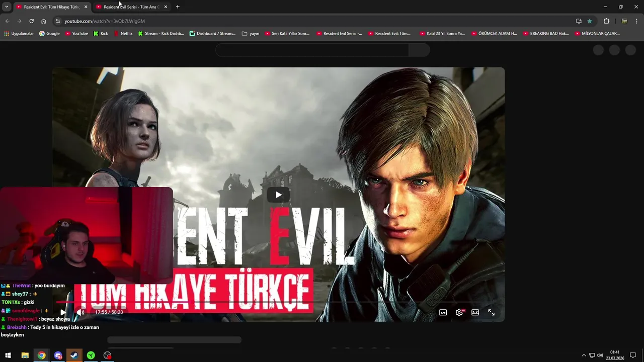
Task: Close the 'Resident Evil Serisi' tab
Action: click(x=166, y=7)
